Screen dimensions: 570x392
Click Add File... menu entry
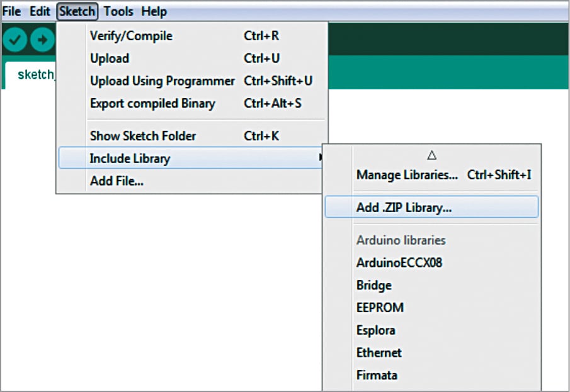point(117,181)
